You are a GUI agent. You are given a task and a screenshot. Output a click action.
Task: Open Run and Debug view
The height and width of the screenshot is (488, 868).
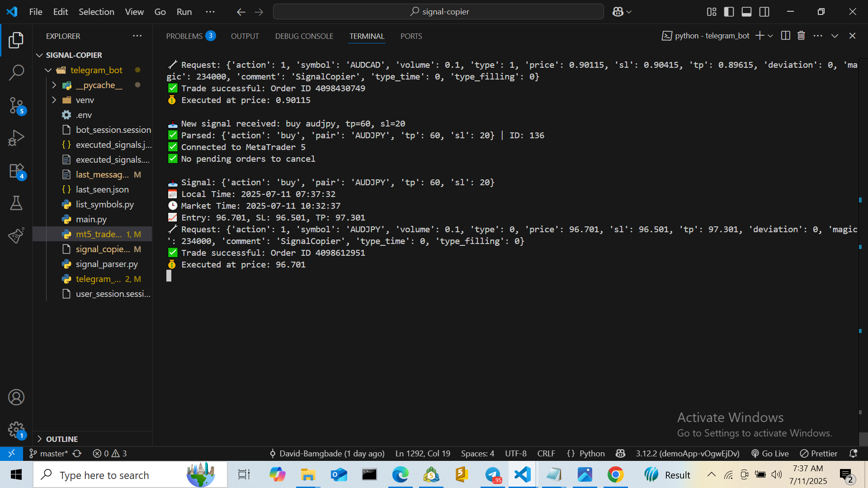click(x=16, y=138)
